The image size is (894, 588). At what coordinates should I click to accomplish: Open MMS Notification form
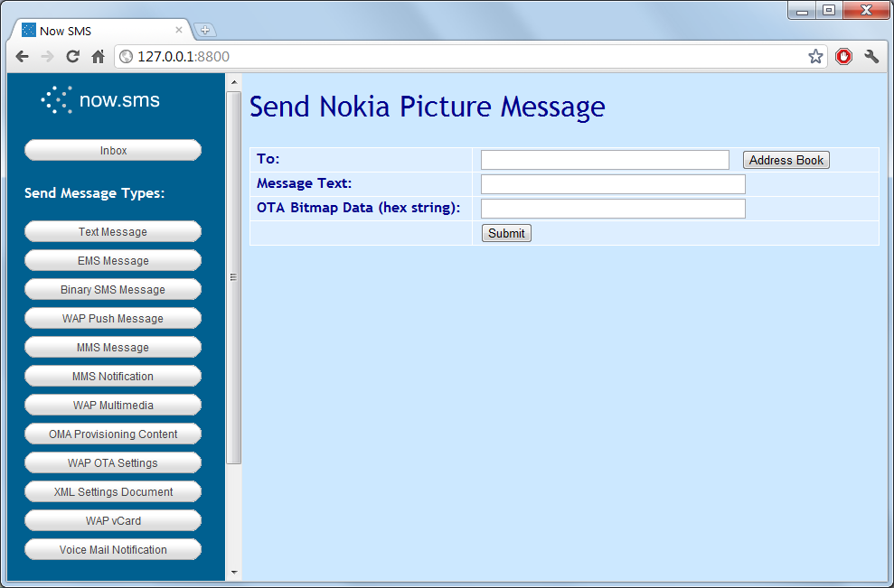coord(113,376)
